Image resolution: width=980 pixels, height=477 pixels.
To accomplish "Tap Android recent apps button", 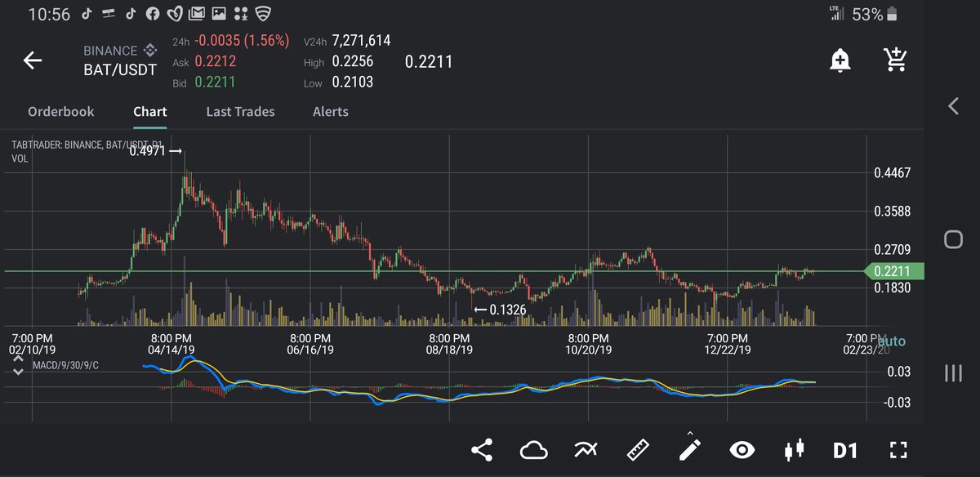I will pos(952,373).
